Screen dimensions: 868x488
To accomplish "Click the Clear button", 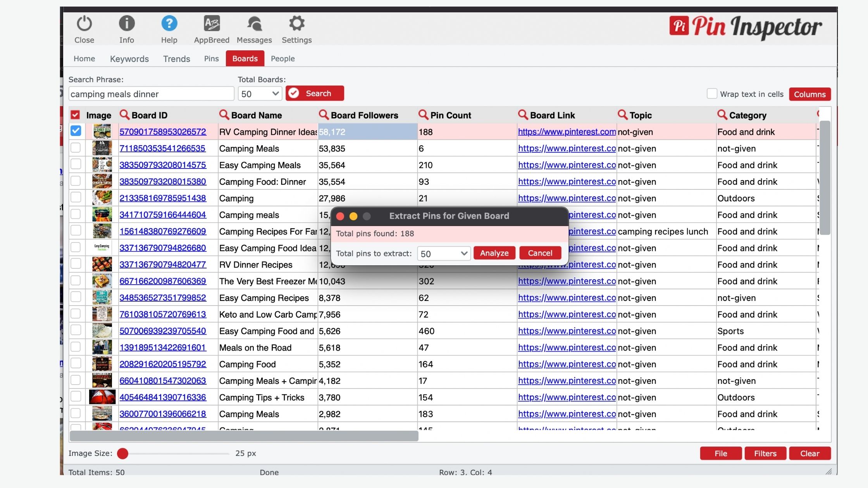I will tap(810, 453).
